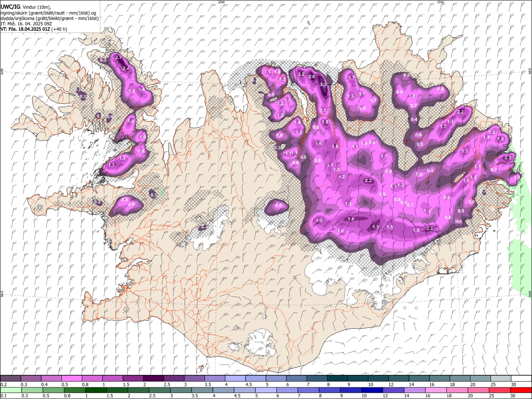
Task: Select the 4.5 lavender swatch in the top legend row
Action: (256, 378)
